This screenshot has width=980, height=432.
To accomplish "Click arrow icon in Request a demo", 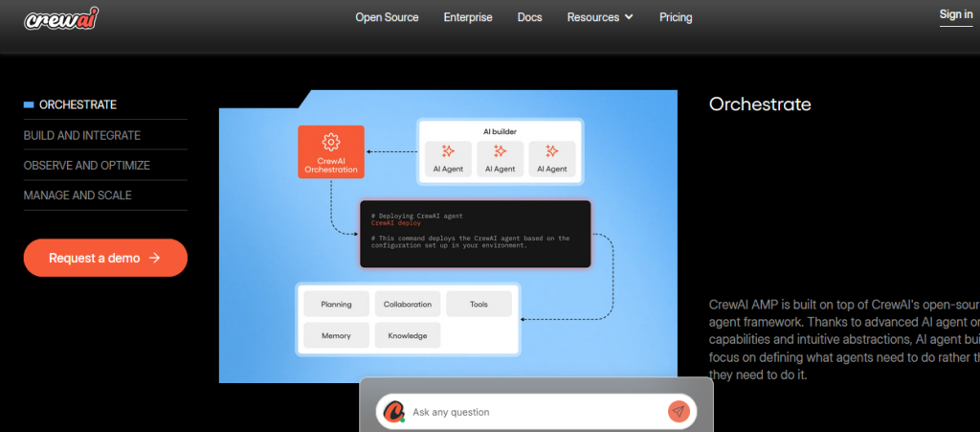I will (x=155, y=258).
